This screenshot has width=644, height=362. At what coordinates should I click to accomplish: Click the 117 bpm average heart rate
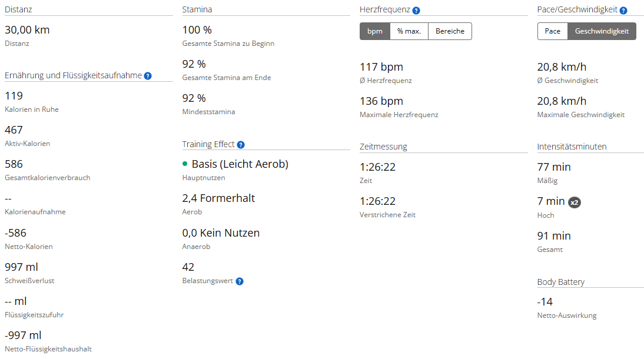[x=381, y=67]
